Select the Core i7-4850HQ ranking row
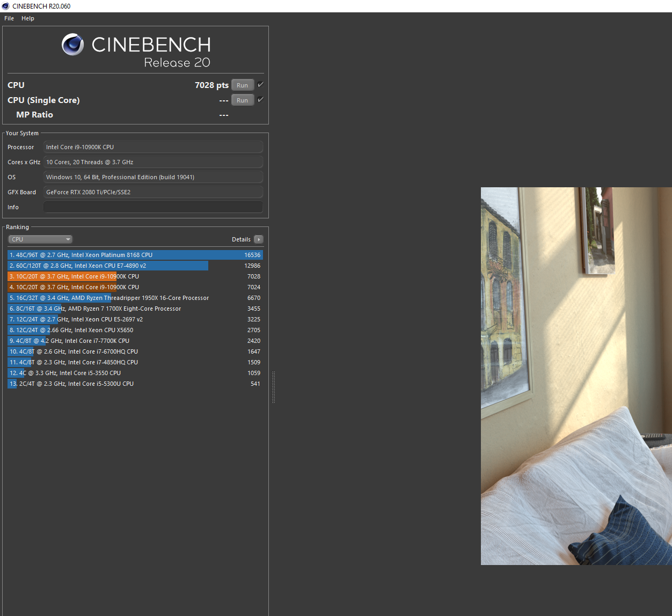The width and height of the screenshot is (672, 616). 135,362
